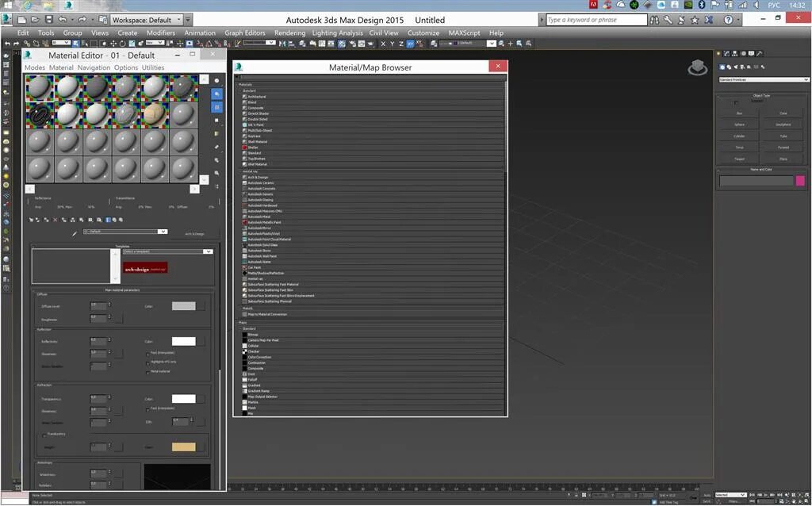This screenshot has width=812, height=506.
Task: Open the Workspace: Default dropdown
Action: [x=147, y=20]
